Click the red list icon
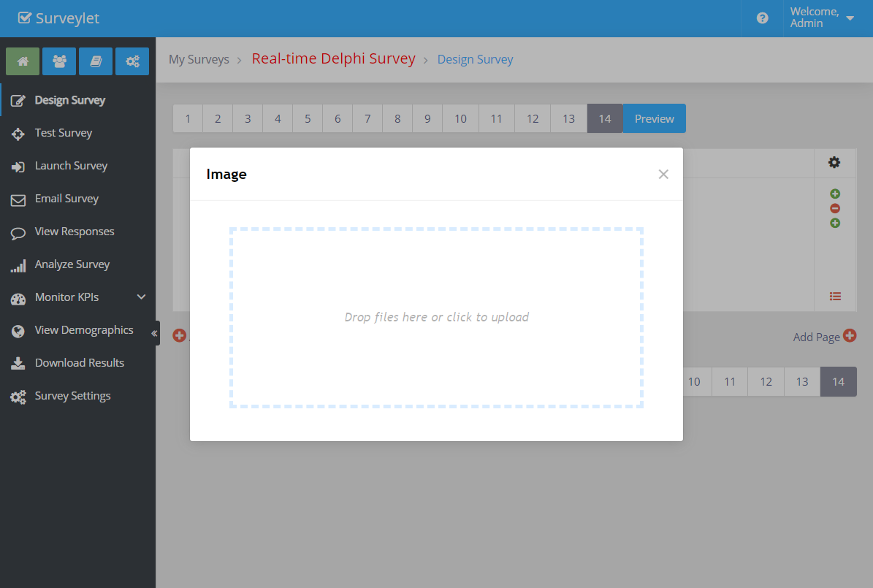The height and width of the screenshot is (588, 873). (x=835, y=297)
